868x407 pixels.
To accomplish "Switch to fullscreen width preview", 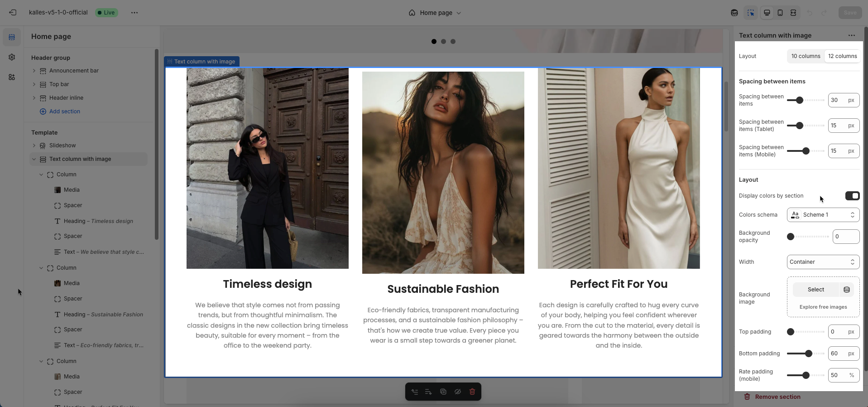I will click(x=793, y=13).
